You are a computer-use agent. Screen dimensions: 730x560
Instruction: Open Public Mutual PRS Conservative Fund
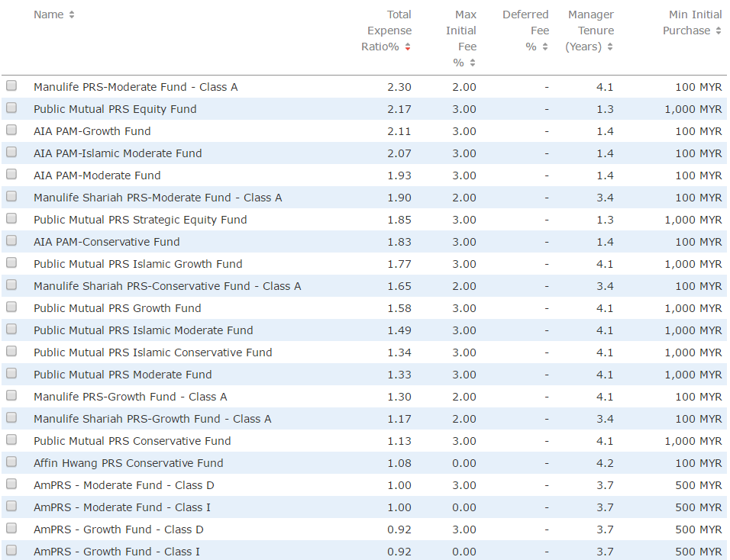point(132,441)
